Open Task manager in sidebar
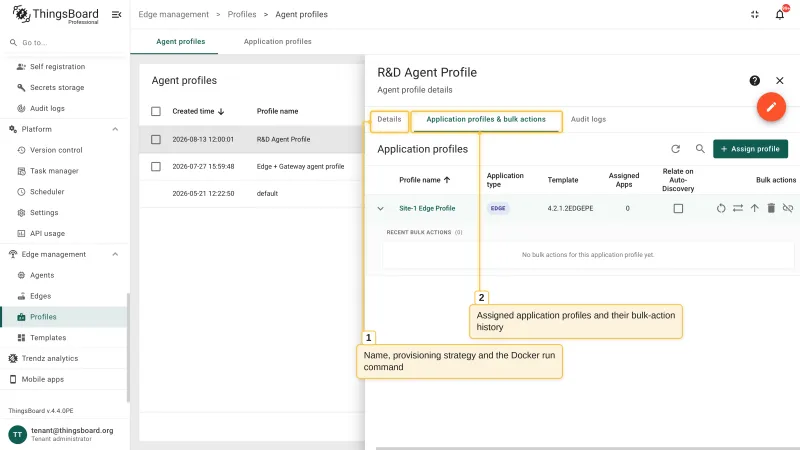The width and height of the screenshot is (800, 450). click(x=64, y=171)
